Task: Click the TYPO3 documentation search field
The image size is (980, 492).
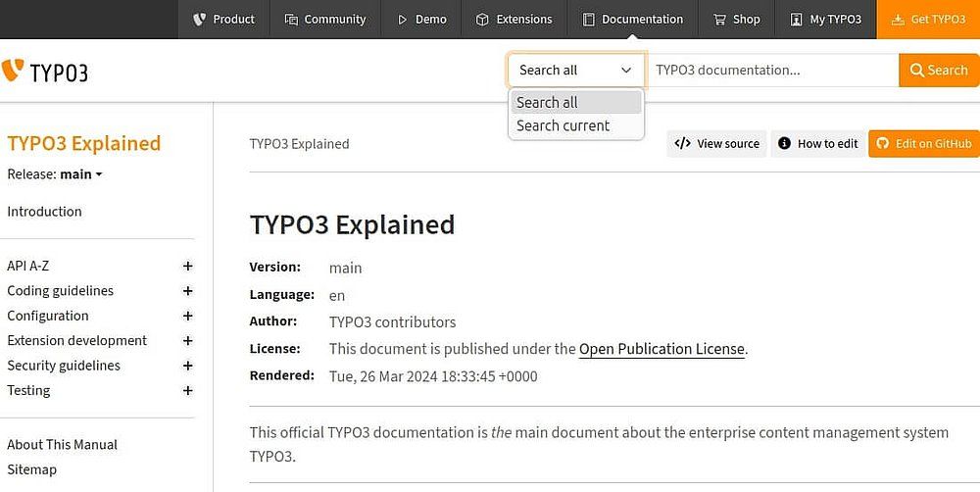Action: click(x=771, y=71)
